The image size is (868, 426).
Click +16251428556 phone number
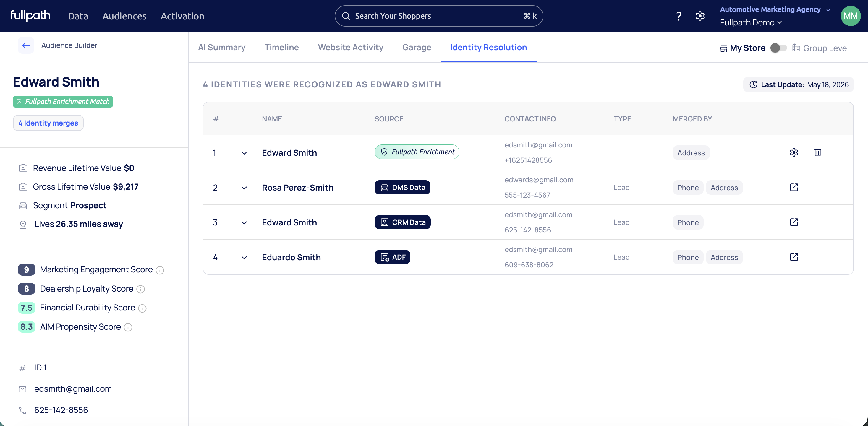(528, 160)
